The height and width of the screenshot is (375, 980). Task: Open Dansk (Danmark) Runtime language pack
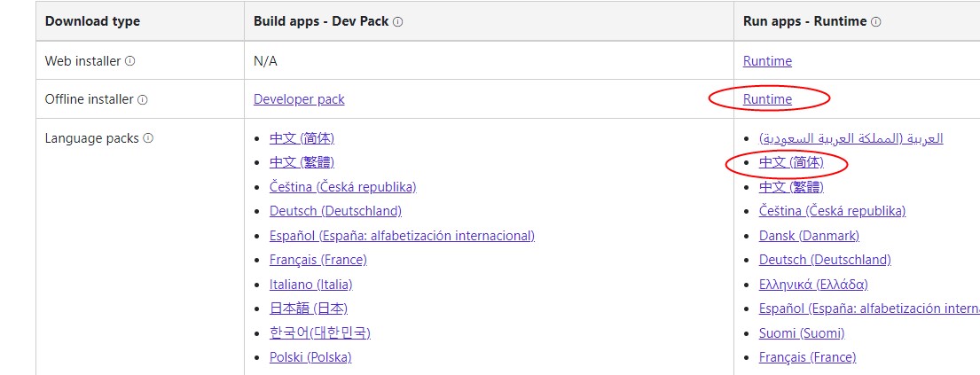[x=809, y=236]
